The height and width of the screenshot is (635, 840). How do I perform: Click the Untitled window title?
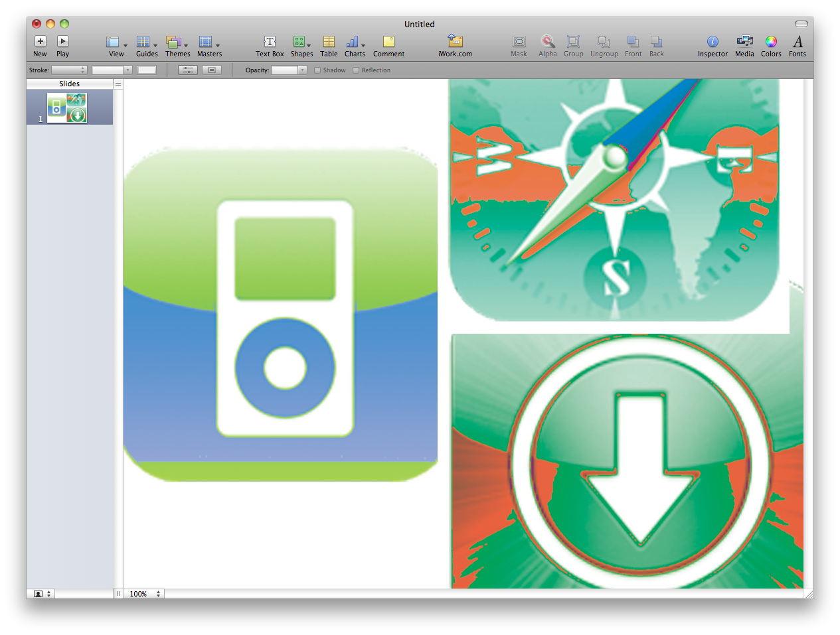(x=420, y=24)
